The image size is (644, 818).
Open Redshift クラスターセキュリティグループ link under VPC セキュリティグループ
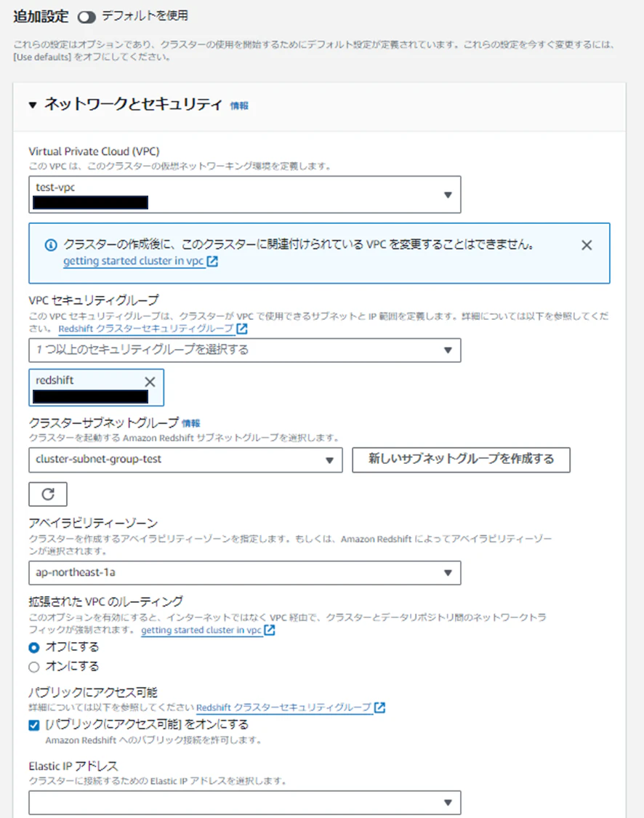[x=153, y=329]
